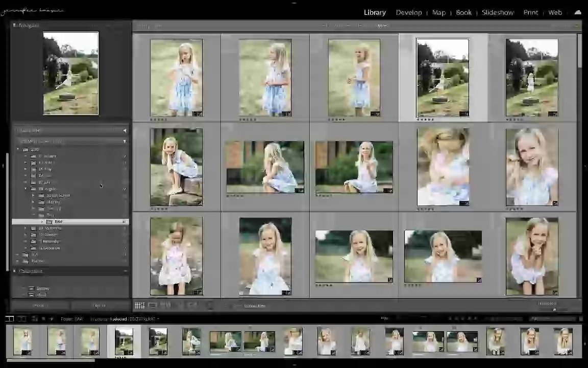Open the Library module
The height and width of the screenshot is (368, 588).
coord(375,12)
